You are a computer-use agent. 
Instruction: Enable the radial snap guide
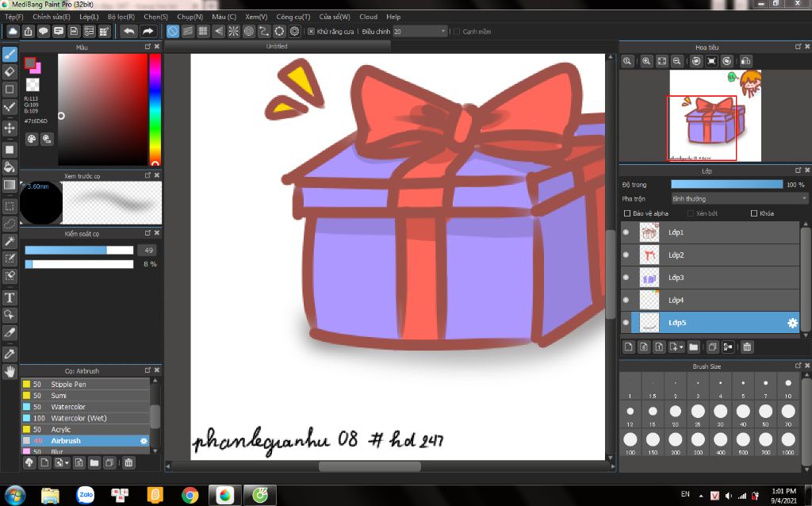pyautogui.click(x=234, y=32)
